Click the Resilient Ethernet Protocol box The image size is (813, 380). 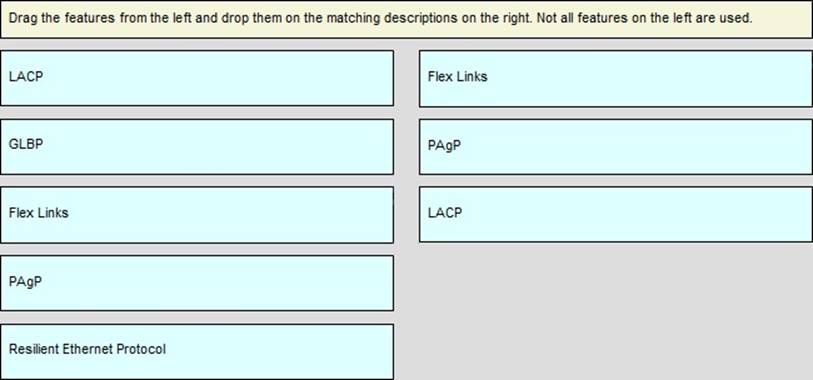point(197,351)
